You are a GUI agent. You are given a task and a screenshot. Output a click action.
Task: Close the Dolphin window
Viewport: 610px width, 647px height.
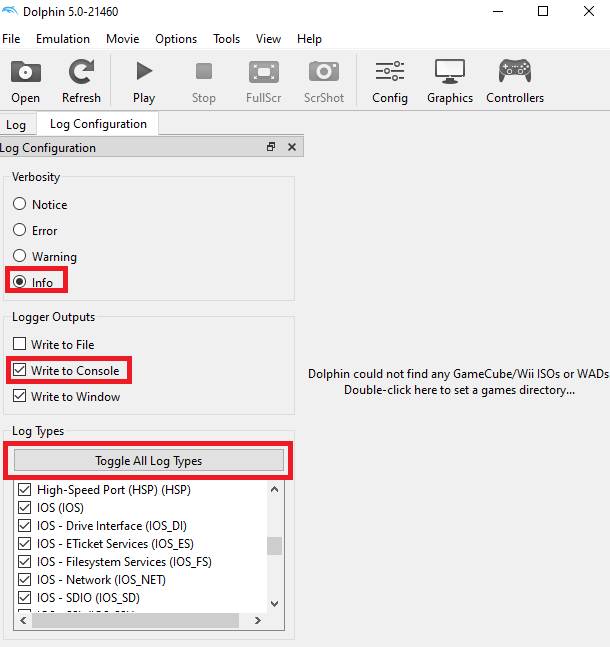click(x=589, y=12)
